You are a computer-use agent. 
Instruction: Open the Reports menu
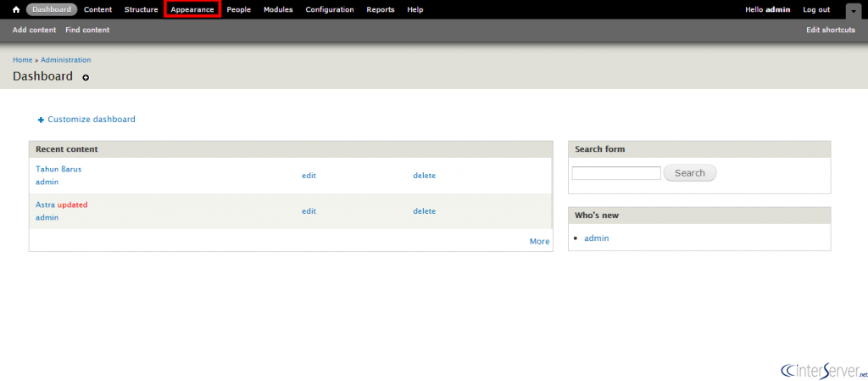381,9
